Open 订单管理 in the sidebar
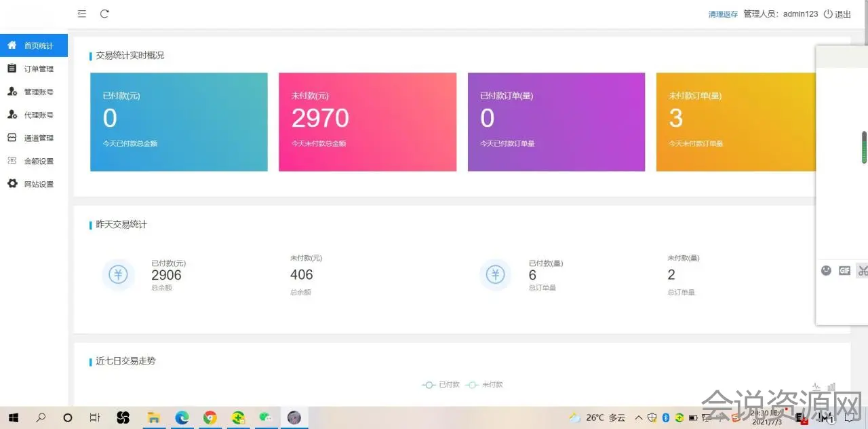This screenshot has height=429, width=868. [38, 69]
